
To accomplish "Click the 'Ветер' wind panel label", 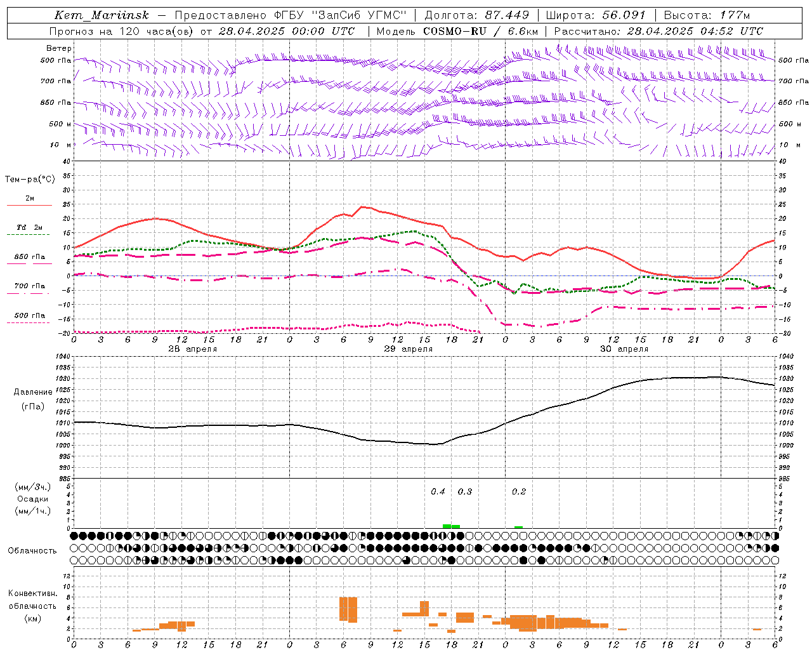I will coord(59,48).
